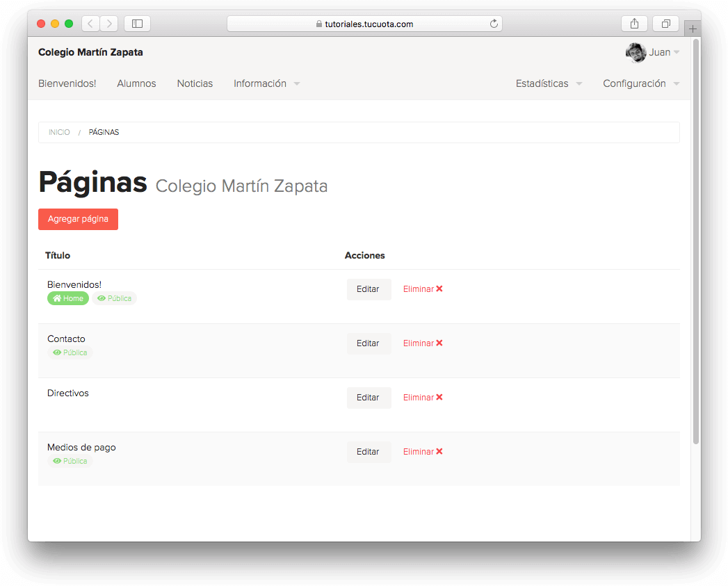Click the Agregar página button
Image resolution: width=728 pixels, height=586 pixels.
click(x=78, y=219)
